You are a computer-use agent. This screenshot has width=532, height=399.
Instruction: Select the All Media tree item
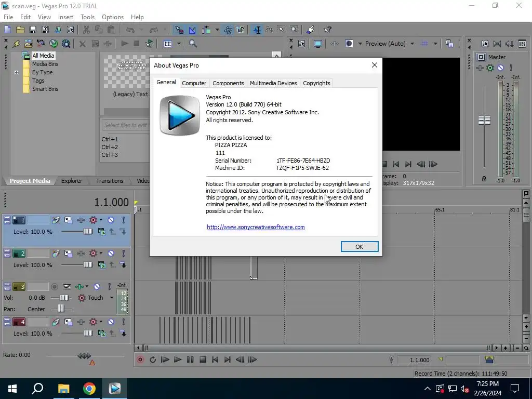pyautogui.click(x=43, y=56)
